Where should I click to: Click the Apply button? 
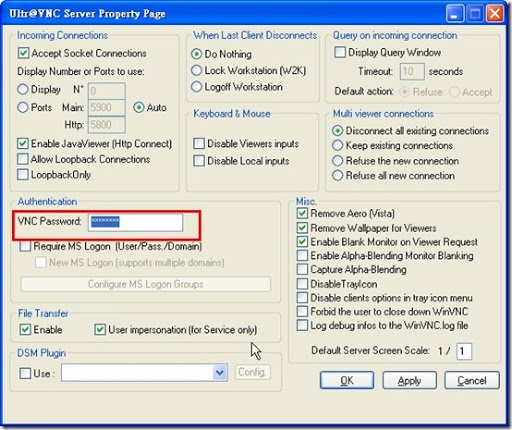point(409,380)
